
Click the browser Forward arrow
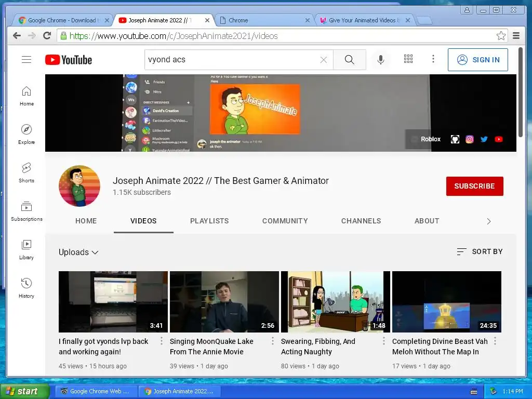32,36
